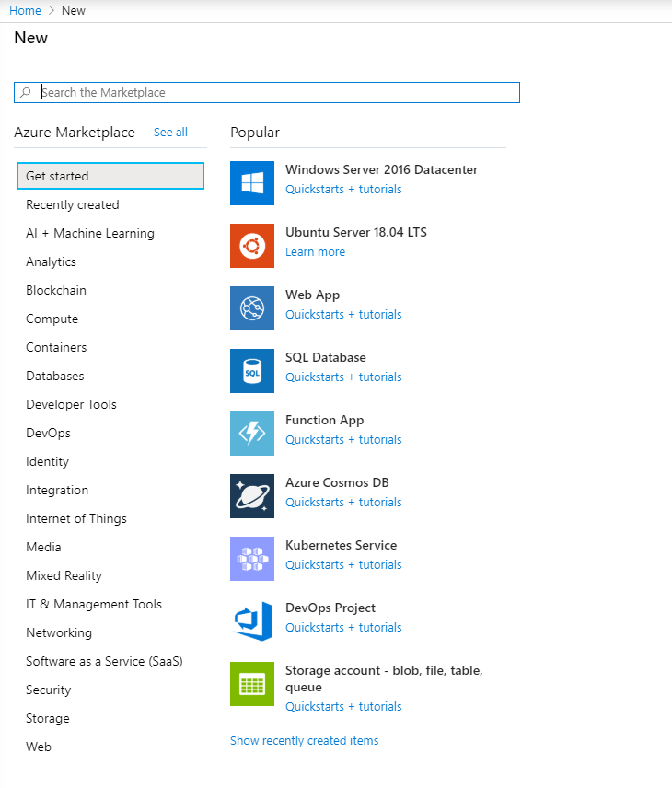Click the Storage account green table icon
This screenshot has height=788, width=672.
[x=252, y=684]
